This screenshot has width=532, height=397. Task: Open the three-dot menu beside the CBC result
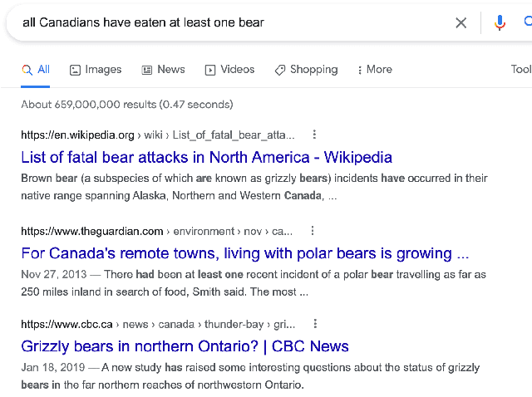click(x=315, y=324)
